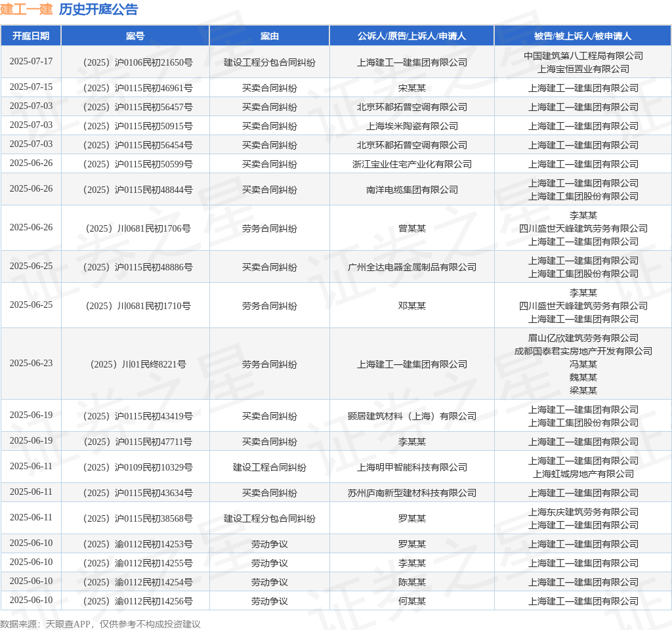
Task: Click the 建设工程合同纠纷 case cause
Action: click(x=270, y=467)
